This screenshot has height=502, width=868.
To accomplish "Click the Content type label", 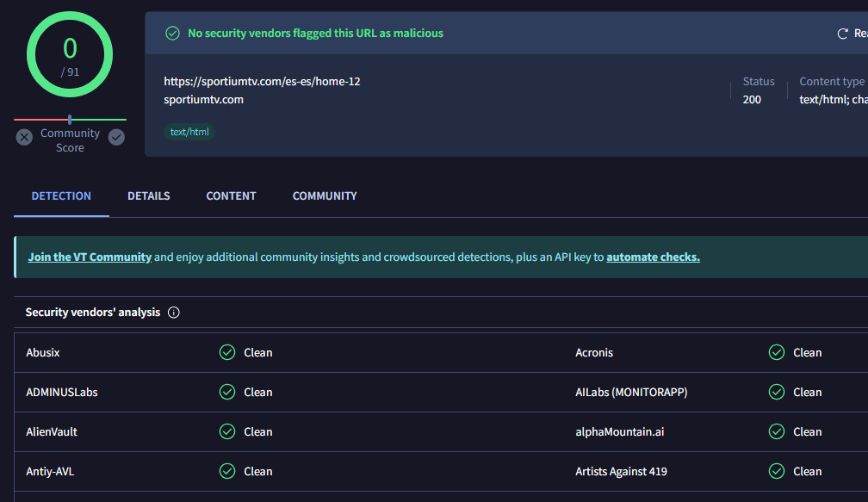I will tap(832, 81).
